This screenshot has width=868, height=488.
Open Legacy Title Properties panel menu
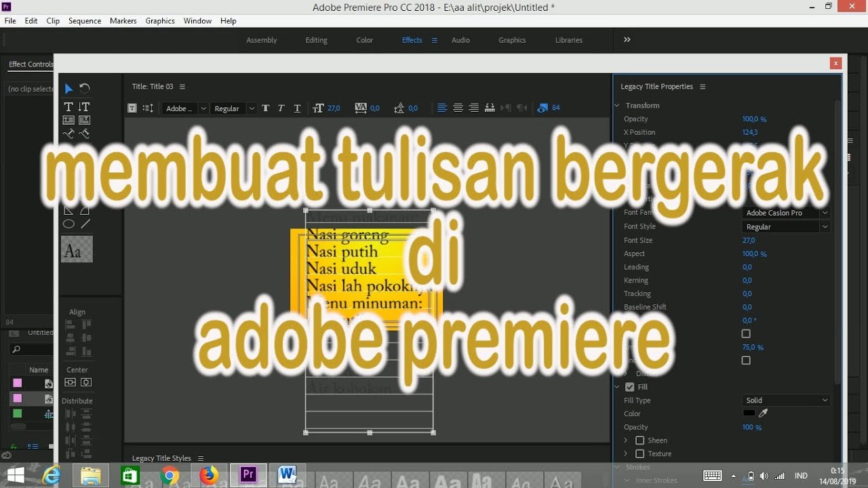click(x=703, y=87)
